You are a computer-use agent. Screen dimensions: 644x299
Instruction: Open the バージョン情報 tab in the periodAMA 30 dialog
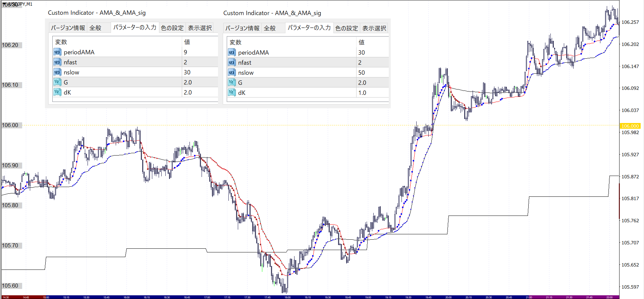243,28
